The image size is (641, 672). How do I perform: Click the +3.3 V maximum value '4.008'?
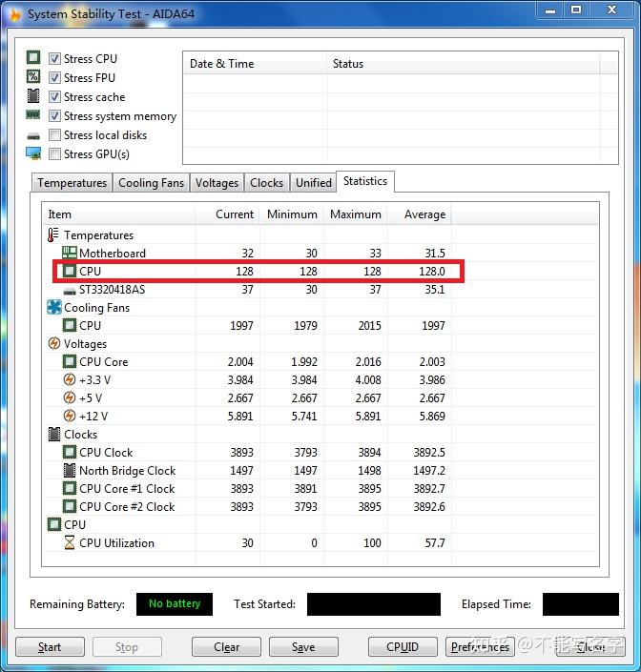tap(368, 380)
